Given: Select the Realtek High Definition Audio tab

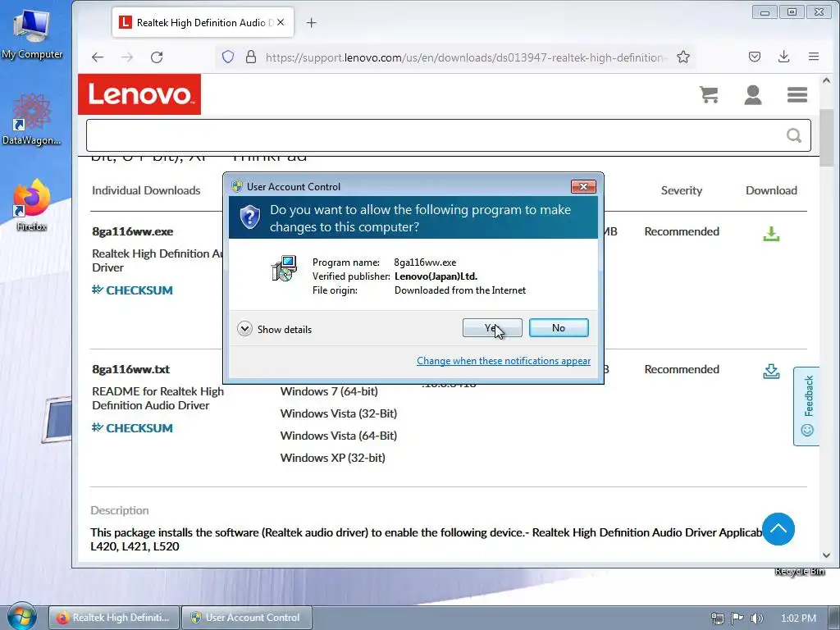Looking at the screenshot, I should point(203,22).
